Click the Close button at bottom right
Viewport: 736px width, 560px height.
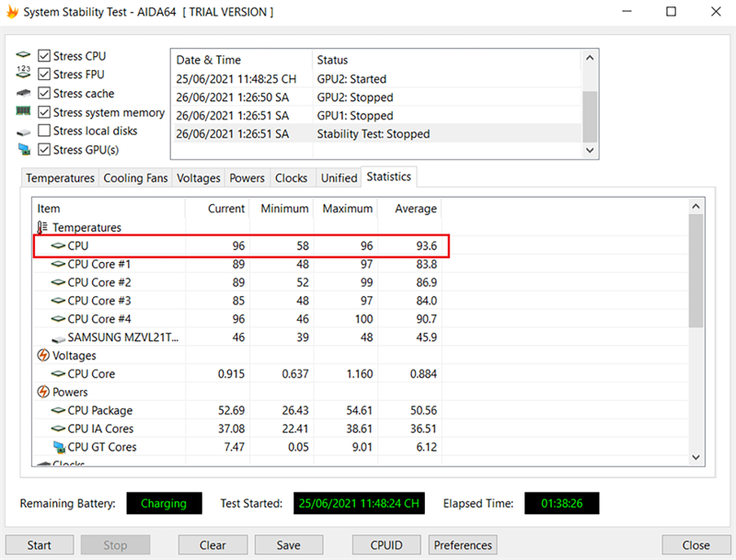coord(696,545)
